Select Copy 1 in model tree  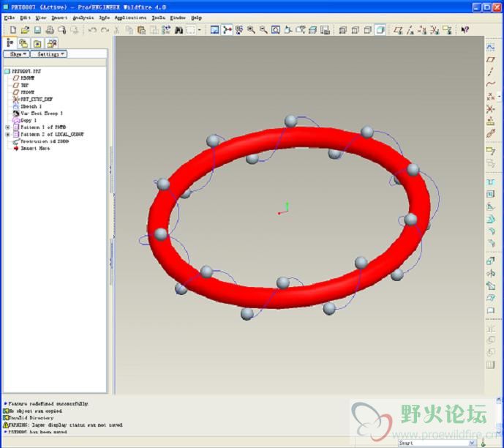25,120
